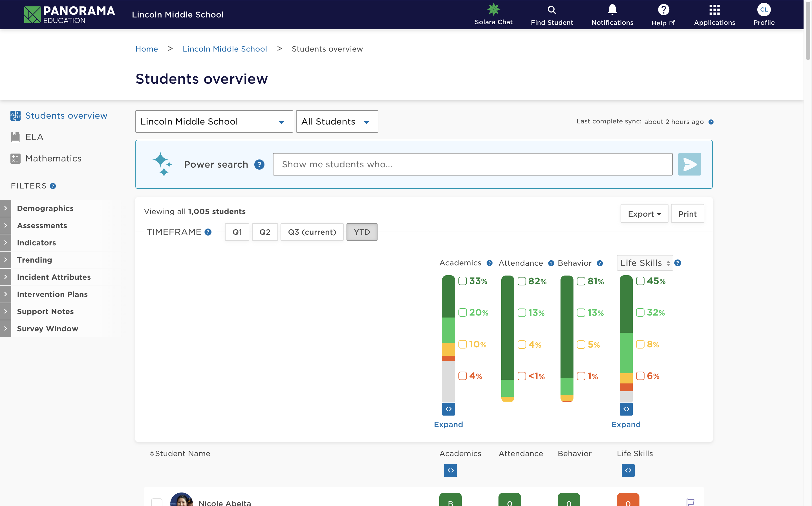The height and width of the screenshot is (506, 812).
Task: Click the Print button
Action: tap(687, 214)
